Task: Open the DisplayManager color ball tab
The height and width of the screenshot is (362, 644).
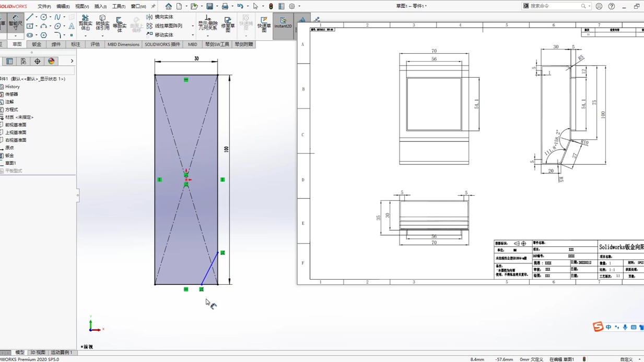Action: click(x=51, y=61)
